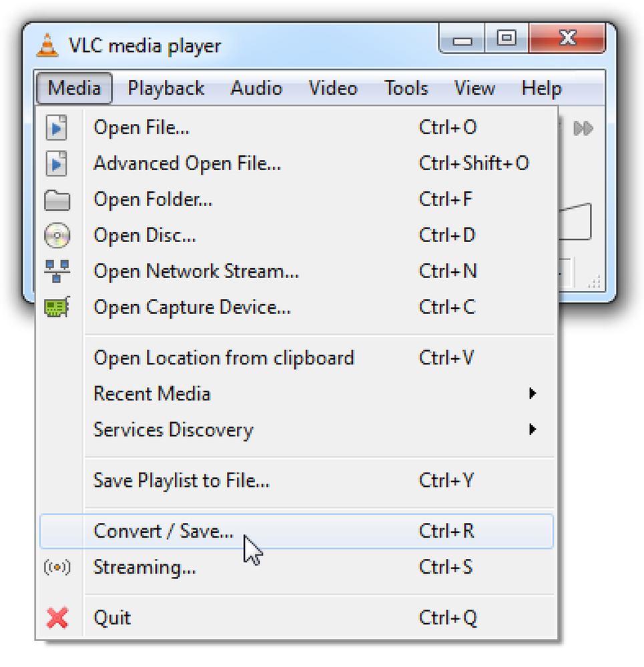Screen dimensions: 644x667
Task: Click the Streaming broadcast icon
Action: [57, 567]
